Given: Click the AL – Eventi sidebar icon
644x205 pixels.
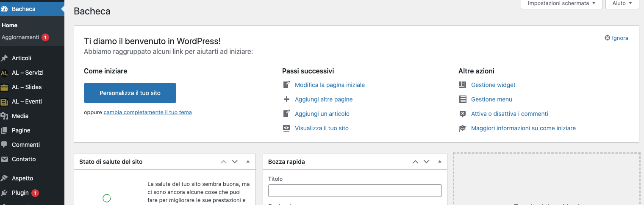Looking at the screenshot, I should tap(5, 102).
